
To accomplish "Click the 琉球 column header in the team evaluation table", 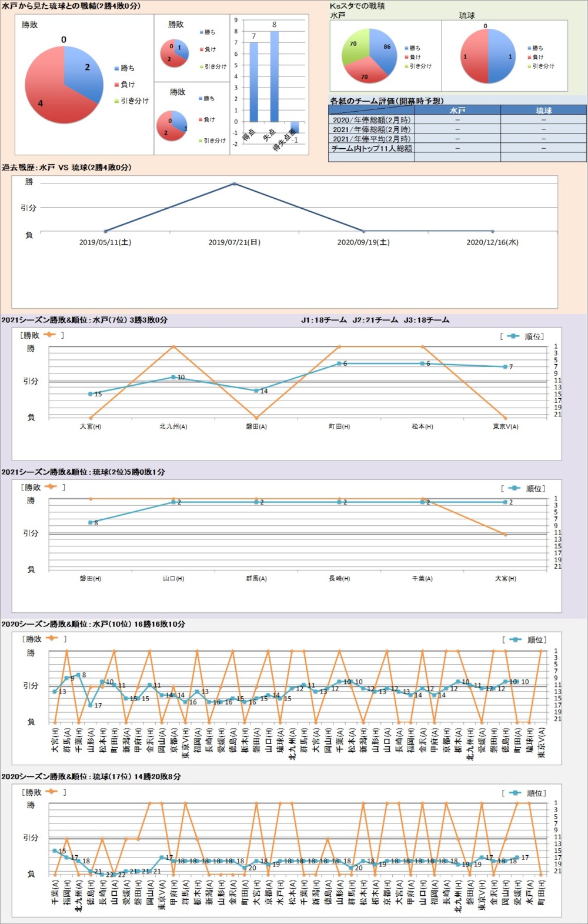I will 543,111.
